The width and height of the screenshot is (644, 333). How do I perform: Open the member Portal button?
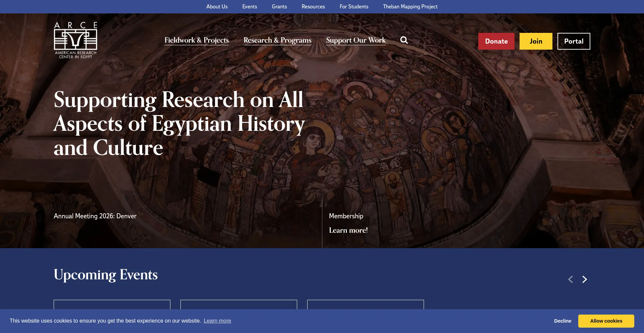(x=574, y=41)
